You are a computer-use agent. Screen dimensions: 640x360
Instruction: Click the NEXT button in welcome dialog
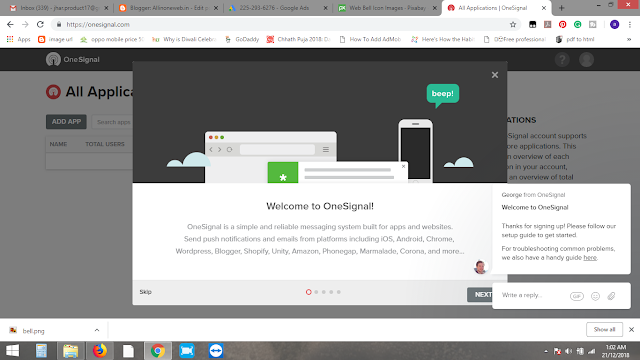point(480,294)
